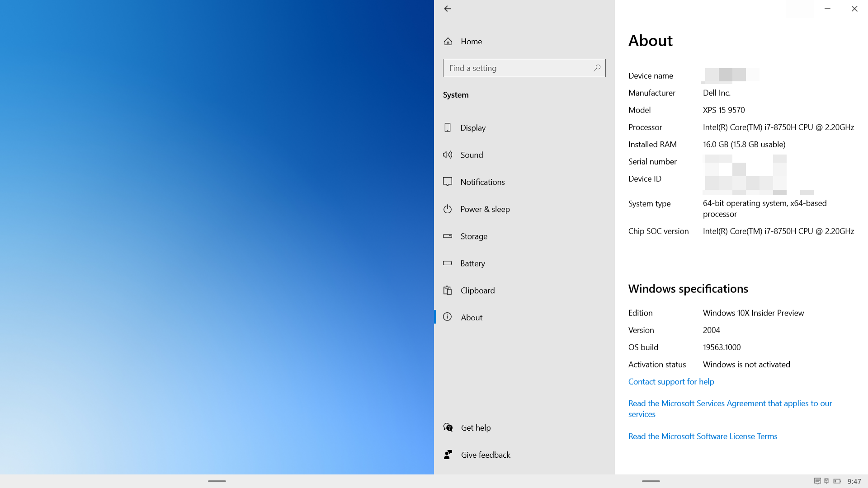The height and width of the screenshot is (488, 868).
Task: Click the Sound speaker icon
Action: (448, 155)
